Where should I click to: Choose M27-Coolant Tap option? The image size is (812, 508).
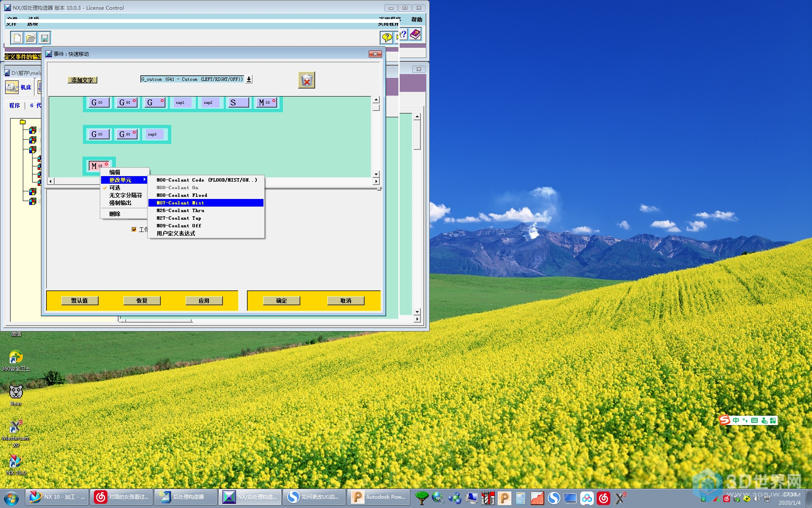pyautogui.click(x=206, y=218)
